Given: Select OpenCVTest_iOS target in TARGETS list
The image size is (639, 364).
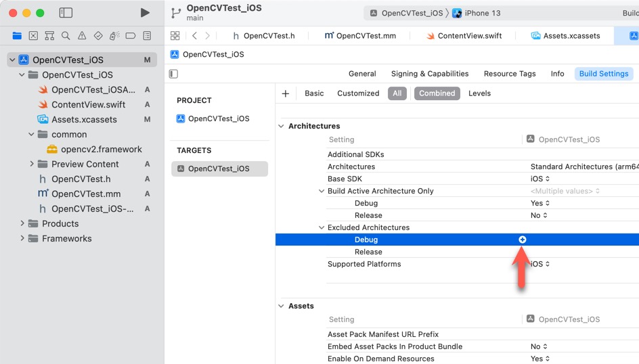Looking at the screenshot, I should point(219,168).
